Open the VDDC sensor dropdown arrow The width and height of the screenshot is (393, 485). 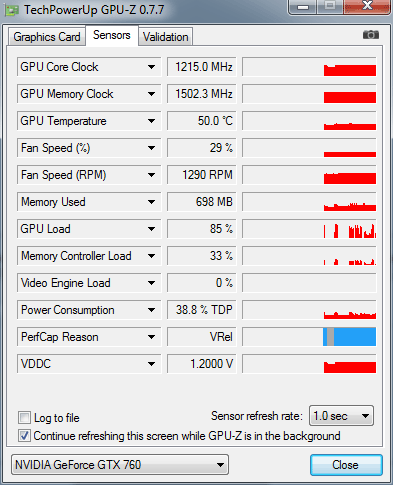coord(152,364)
